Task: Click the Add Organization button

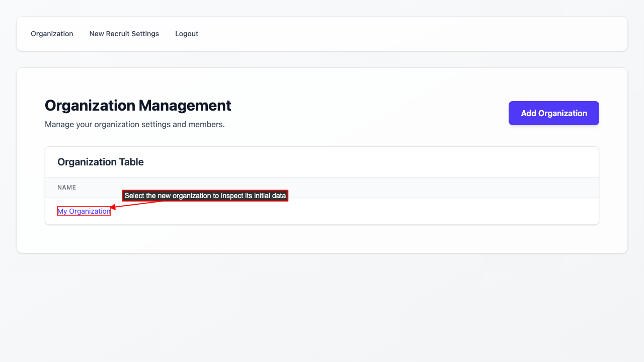Action: point(553,113)
